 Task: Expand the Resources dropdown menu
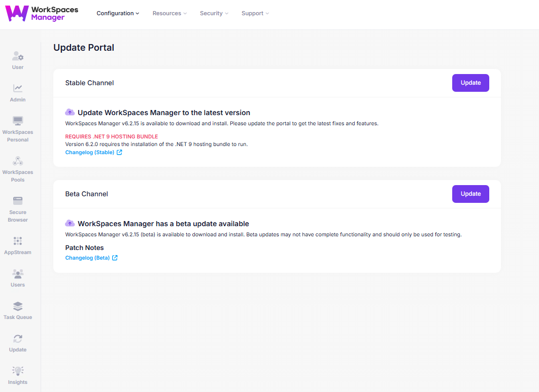pos(170,13)
